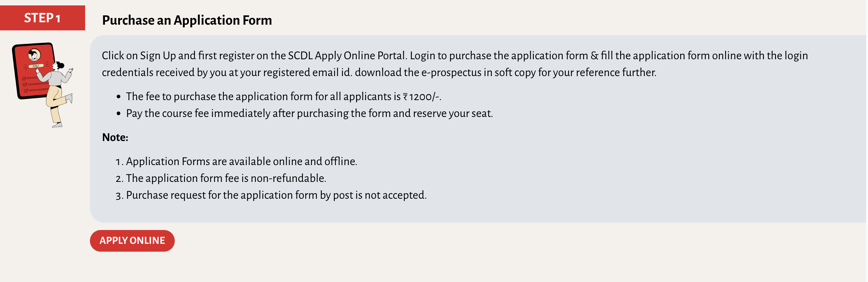This screenshot has width=868, height=282.
Task: Click the rupee symbol before 1200/-
Action: (x=405, y=97)
